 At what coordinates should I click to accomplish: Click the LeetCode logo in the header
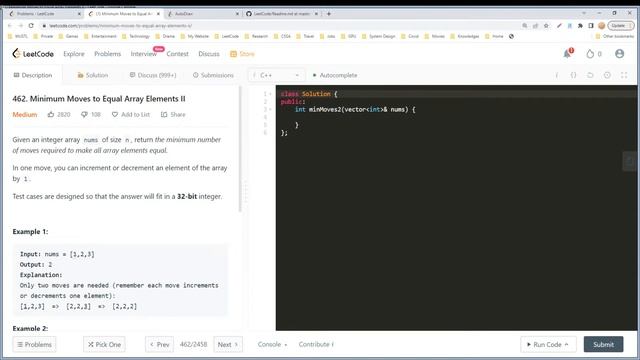point(33,54)
